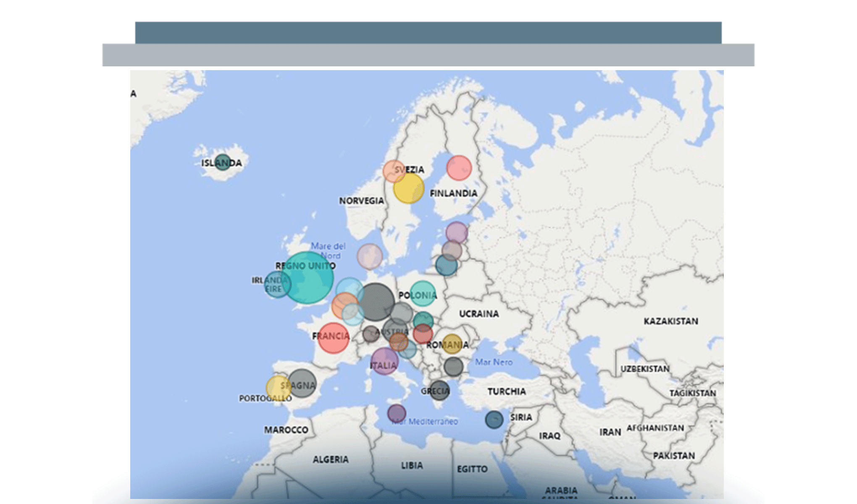Click the Kazakistan country label
857x504 pixels.
[x=670, y=321]
